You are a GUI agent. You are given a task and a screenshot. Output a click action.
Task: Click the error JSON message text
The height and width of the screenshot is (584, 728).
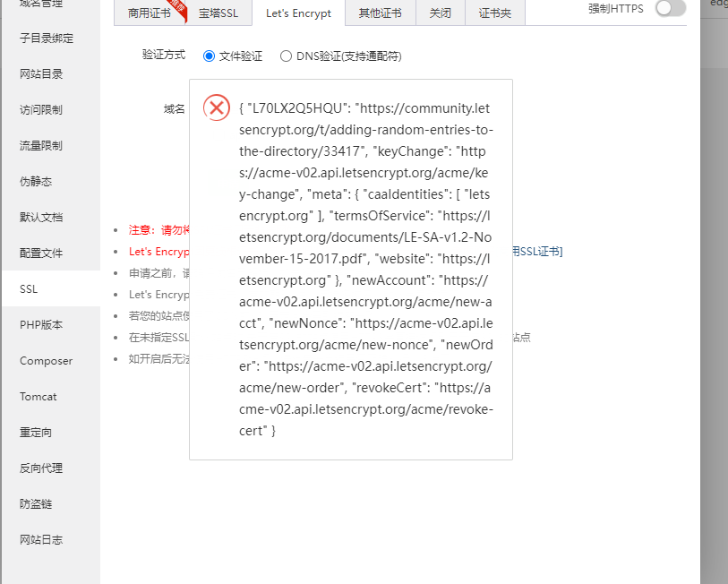pyautogui.click(x=366, y=270)
